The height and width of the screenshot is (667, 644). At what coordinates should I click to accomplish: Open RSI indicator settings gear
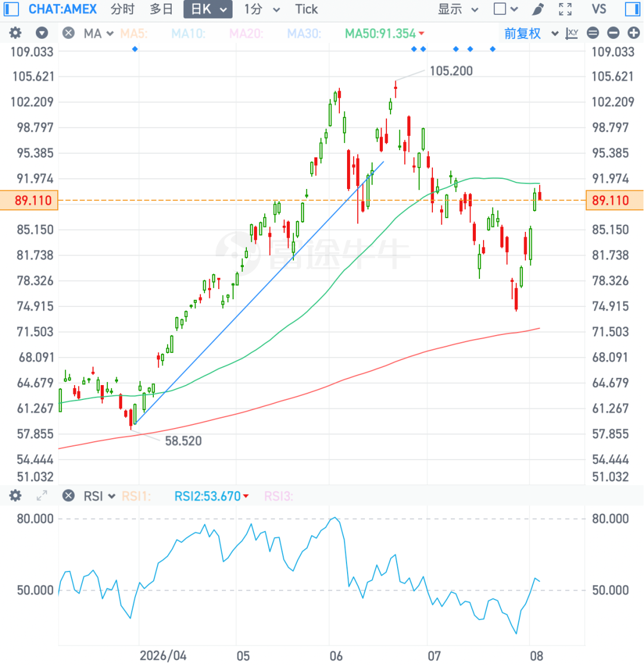click(x=16, y=495)
